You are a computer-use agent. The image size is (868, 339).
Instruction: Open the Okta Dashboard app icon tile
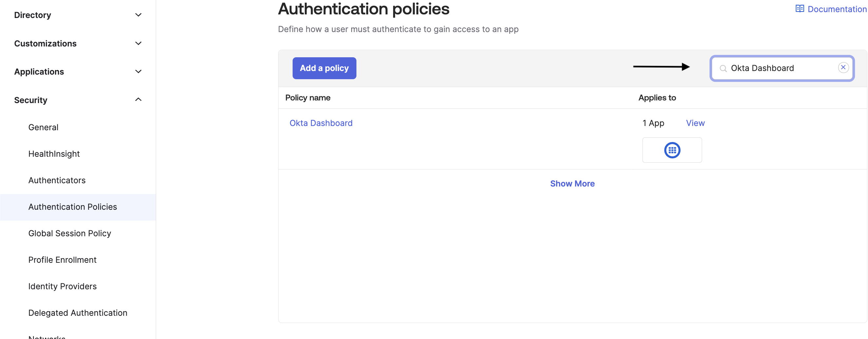(672, 150)
